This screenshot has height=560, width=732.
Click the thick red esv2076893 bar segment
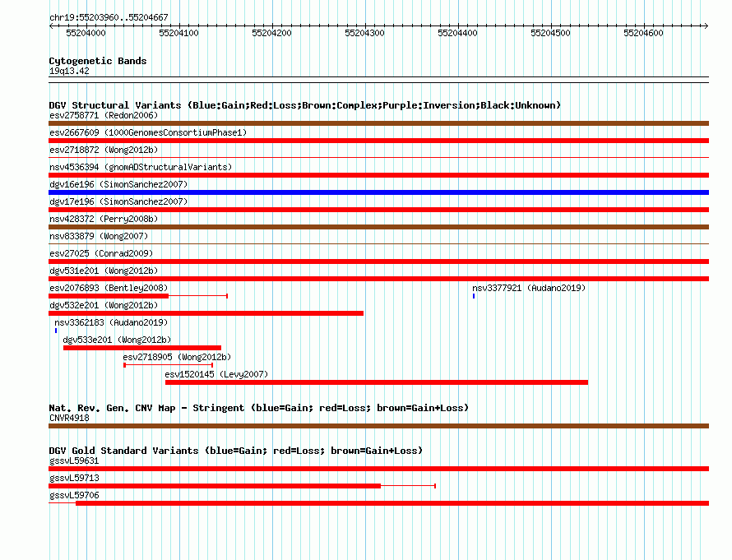pyautogui.click(x=109, y=296)
